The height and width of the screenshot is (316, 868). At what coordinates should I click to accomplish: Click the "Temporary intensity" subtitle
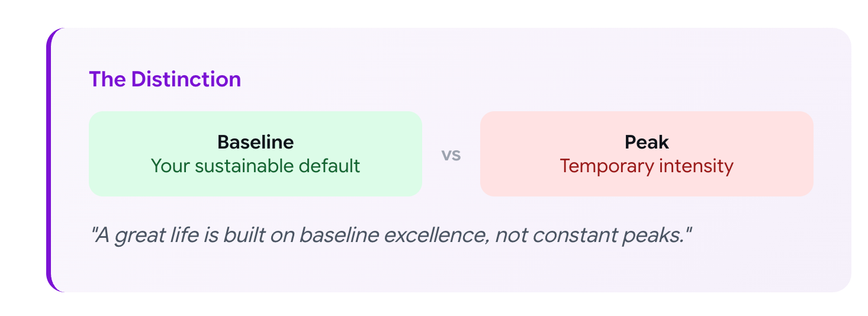pos(647,166)
